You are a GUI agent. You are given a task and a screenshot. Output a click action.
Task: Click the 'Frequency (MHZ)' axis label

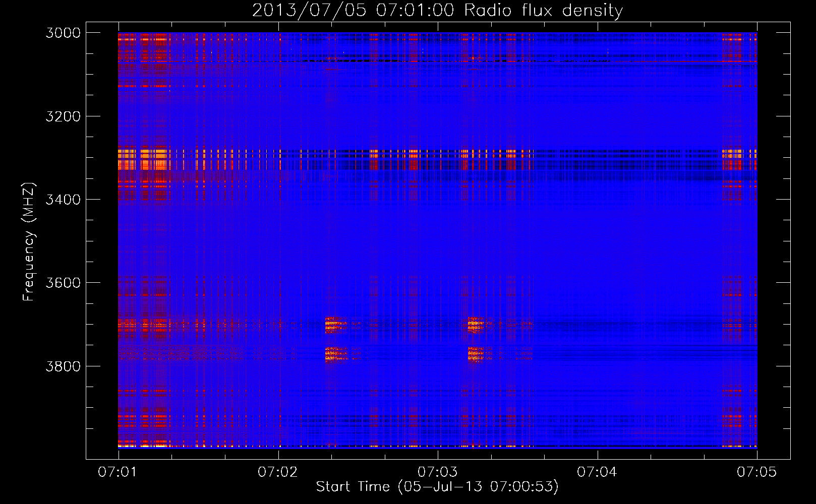pyautogui.click(x=29, y=242)
